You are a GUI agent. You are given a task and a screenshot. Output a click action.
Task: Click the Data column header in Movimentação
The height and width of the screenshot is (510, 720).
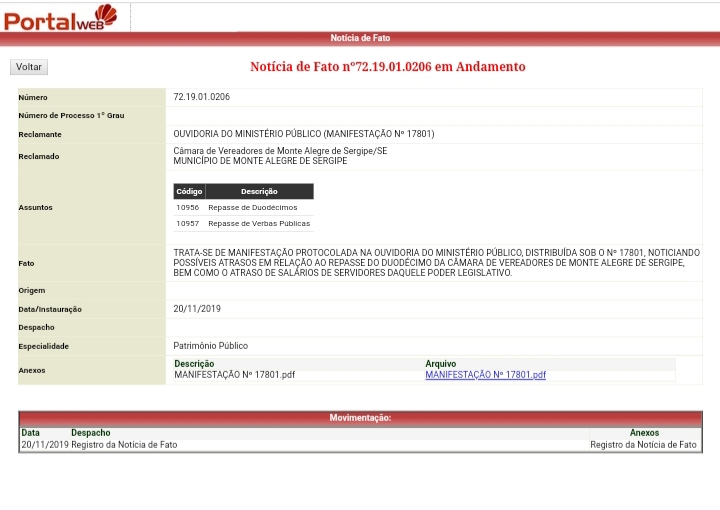coord(31,433)
